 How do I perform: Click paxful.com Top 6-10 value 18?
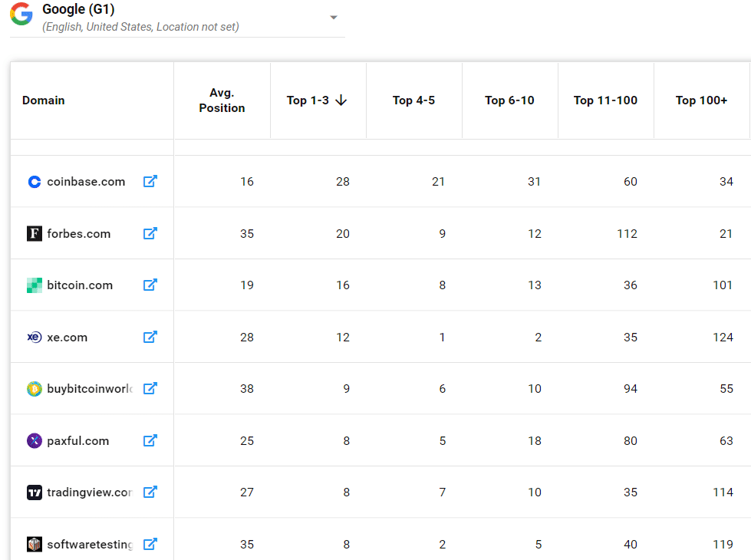[535, 441]
